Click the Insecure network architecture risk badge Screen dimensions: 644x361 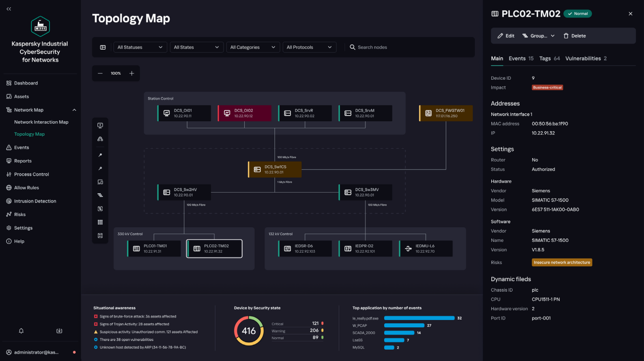coord(562,263)
